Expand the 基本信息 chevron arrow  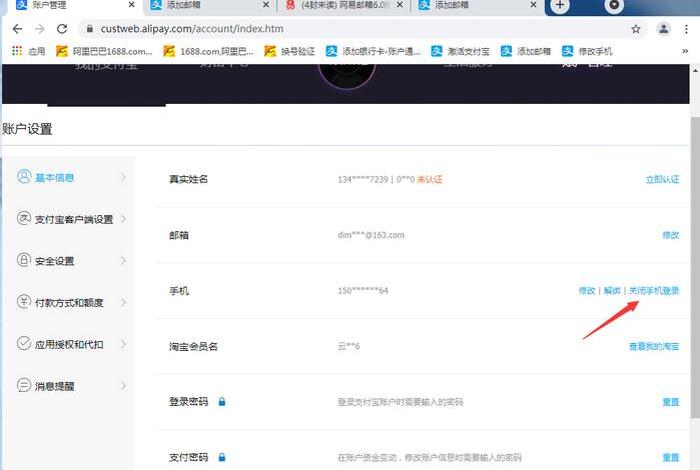pyautogui.click(x=124, y=177)
